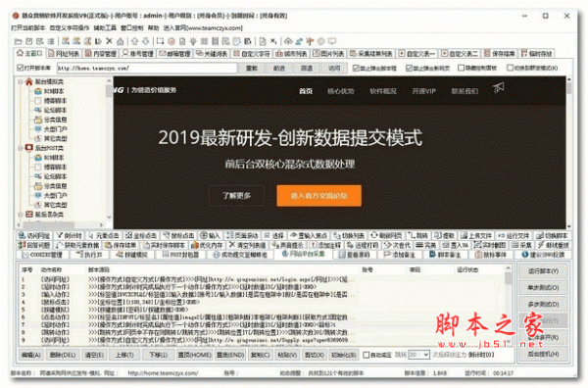
Task: Click the orange forum button on webpage
Action: tap(319, 195)
